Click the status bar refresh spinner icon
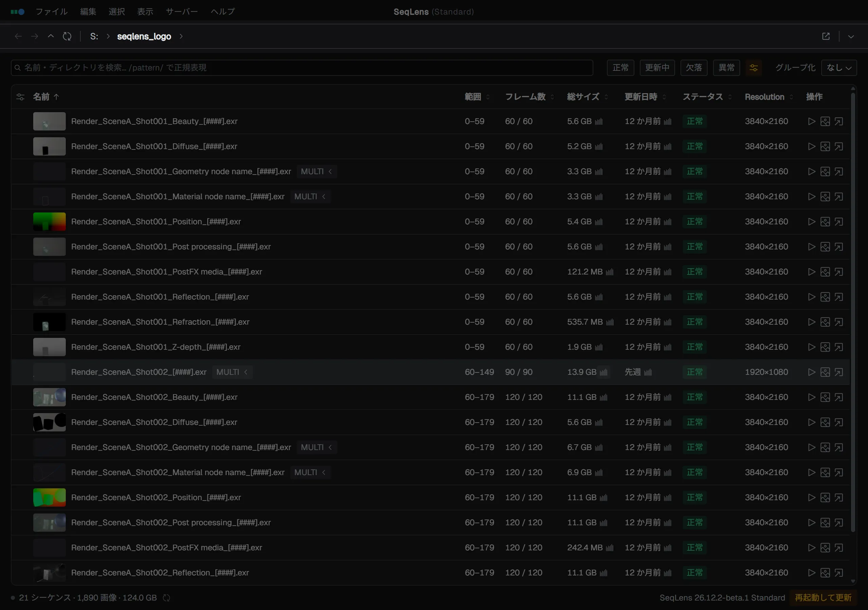The image size is (868, 610). point(166,597)
